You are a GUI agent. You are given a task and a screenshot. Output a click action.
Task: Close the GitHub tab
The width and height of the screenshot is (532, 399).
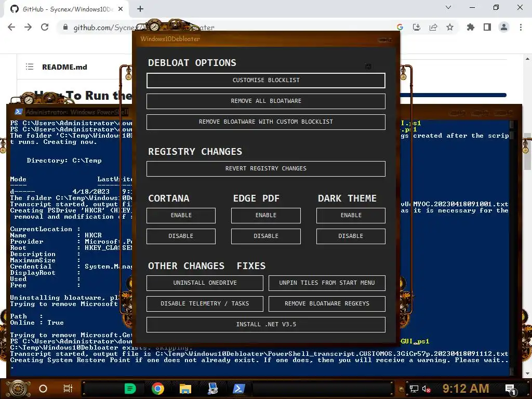pos(121,9)
